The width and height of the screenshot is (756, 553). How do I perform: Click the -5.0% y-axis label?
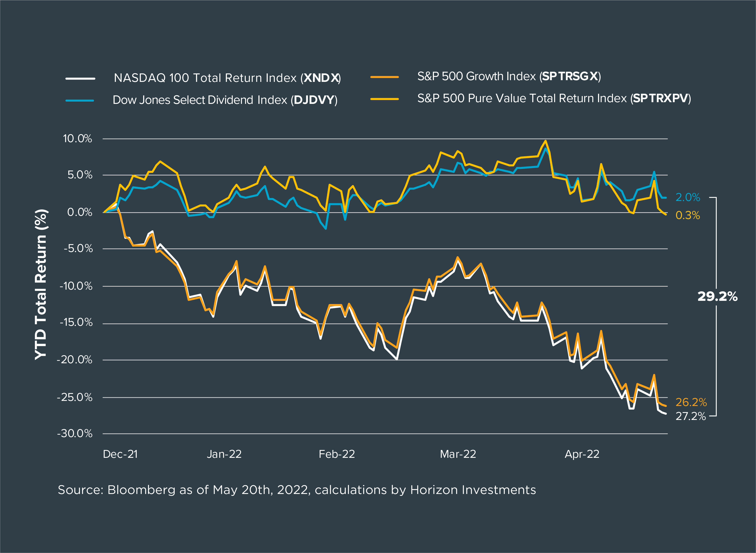point(78,248)
